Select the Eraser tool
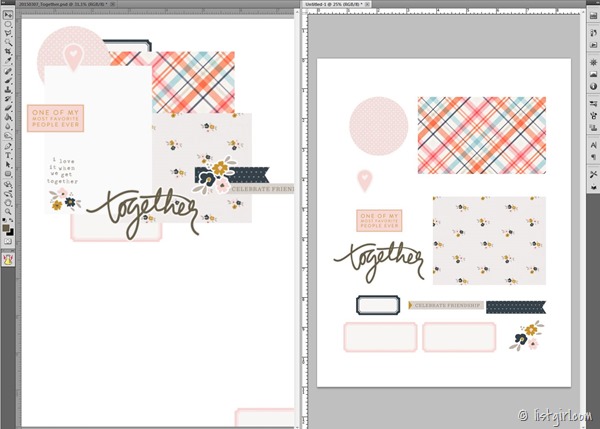This screenshot has width=600, height=429. pos(8,108)
